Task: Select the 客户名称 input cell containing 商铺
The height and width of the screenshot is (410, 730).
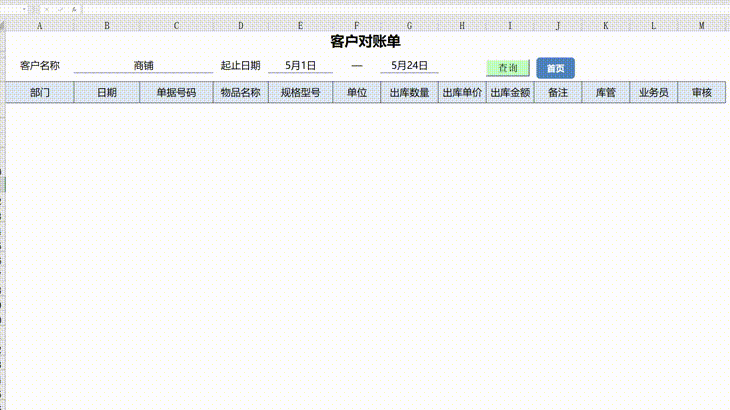Action: coord(143,66)
